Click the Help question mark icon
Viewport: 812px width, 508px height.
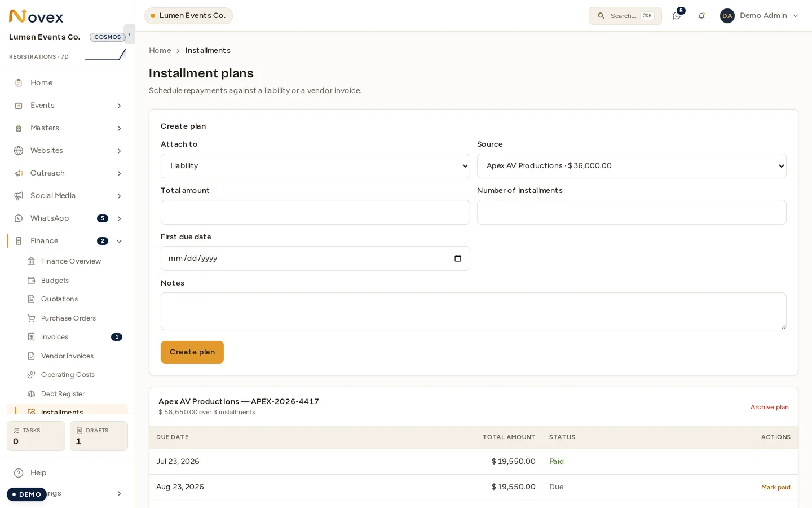(x=19, y=473)
